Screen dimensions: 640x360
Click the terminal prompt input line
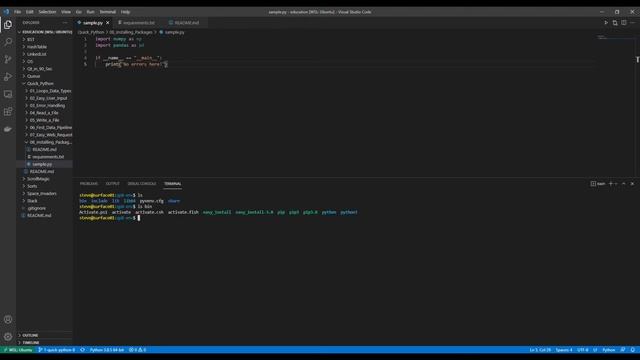[139, 218]
